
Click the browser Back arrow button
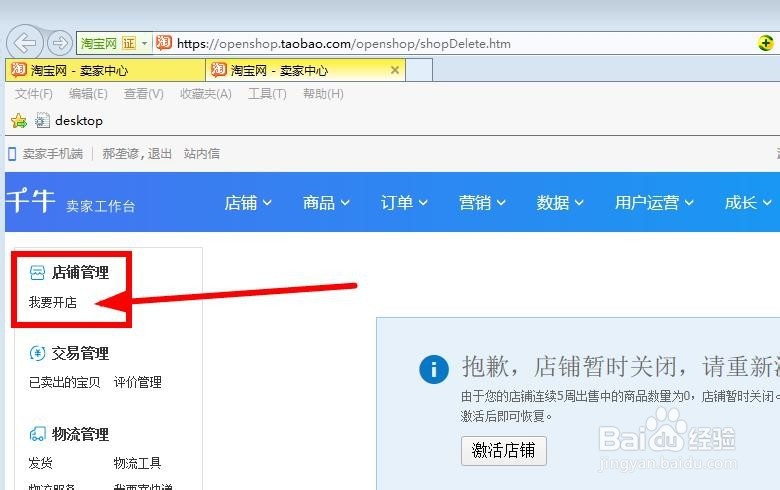click(24, 43)
